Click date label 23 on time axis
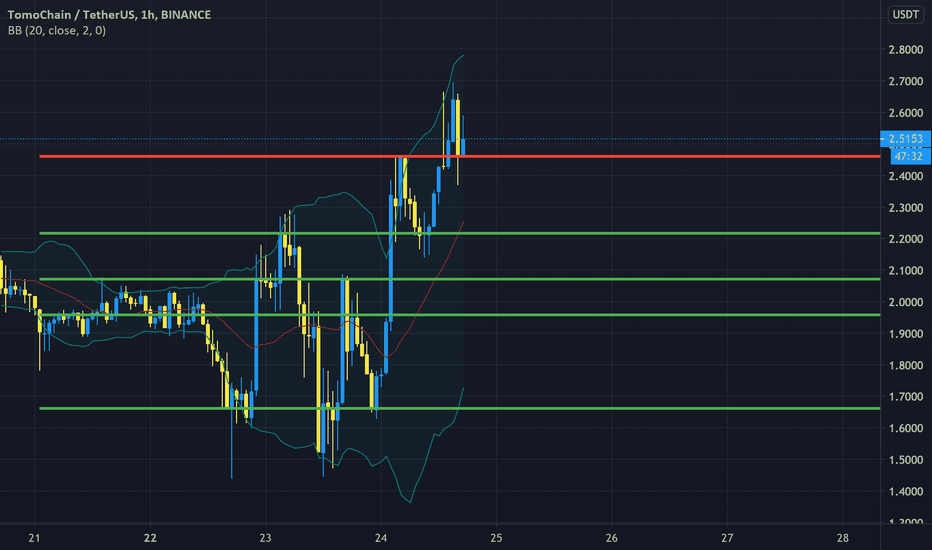This screenshot has width=932, height=550. tap(265, 538)
